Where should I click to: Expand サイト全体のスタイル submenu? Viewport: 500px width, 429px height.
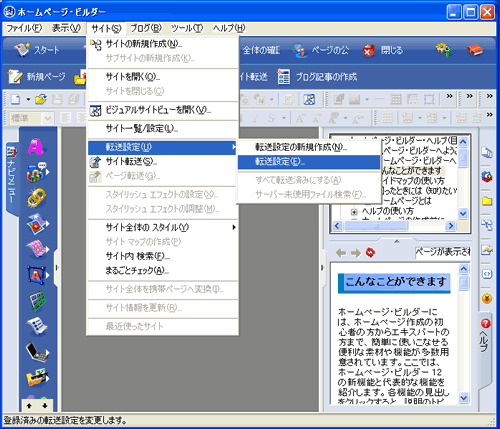click(163, 227)
